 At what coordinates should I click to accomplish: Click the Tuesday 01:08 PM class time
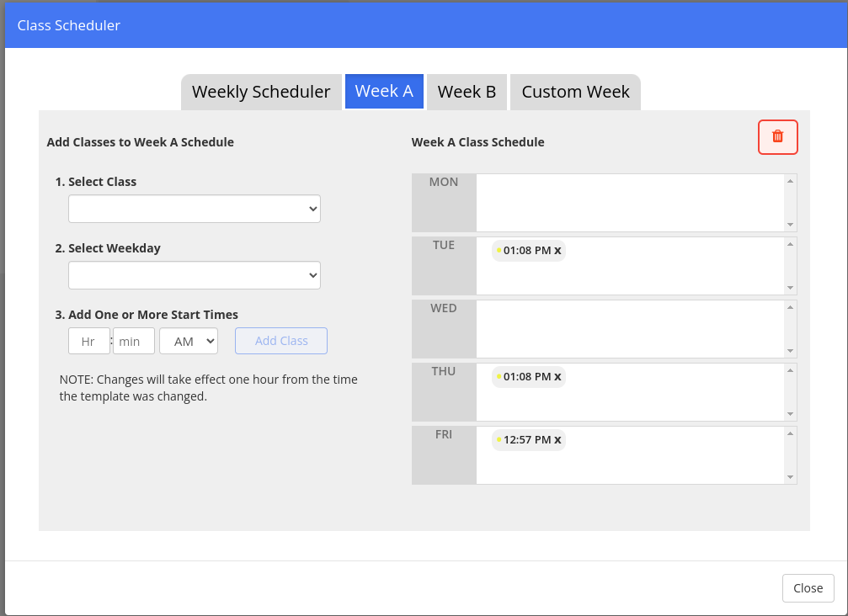(527, 251)
